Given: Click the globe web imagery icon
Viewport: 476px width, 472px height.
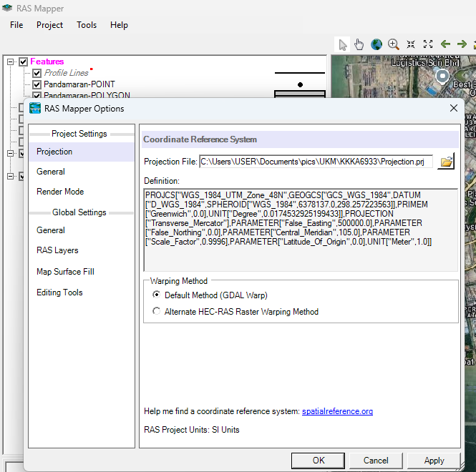Looking at the screenshot, I should pos(377,44).
